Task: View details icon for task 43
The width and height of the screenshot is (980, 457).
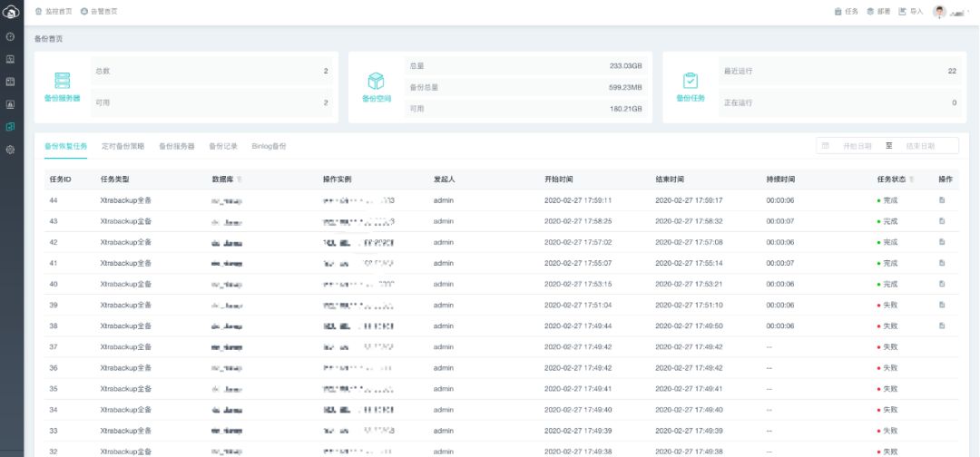Action: coord(942,221)
